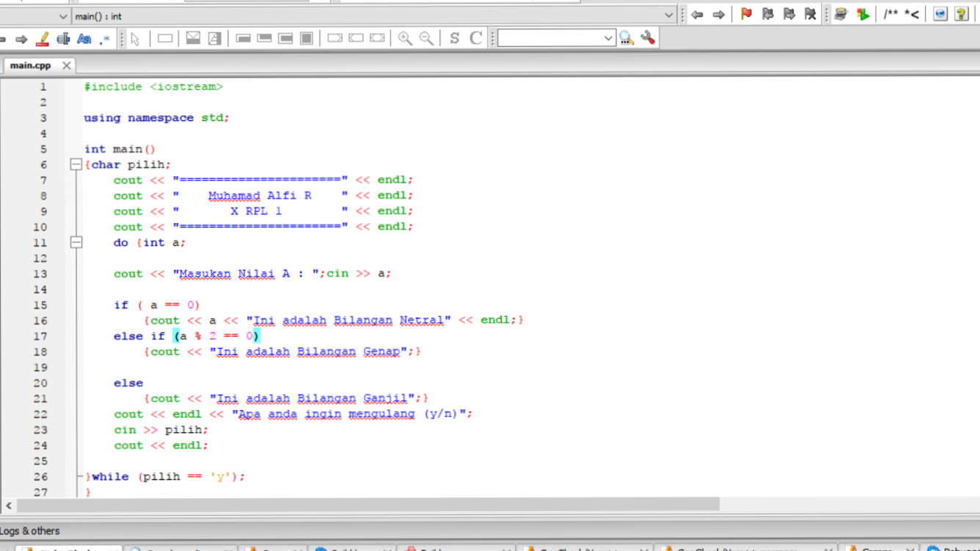Jump back with left arrow icon
This screenshot has width=980, height=551.
point(697,15)
